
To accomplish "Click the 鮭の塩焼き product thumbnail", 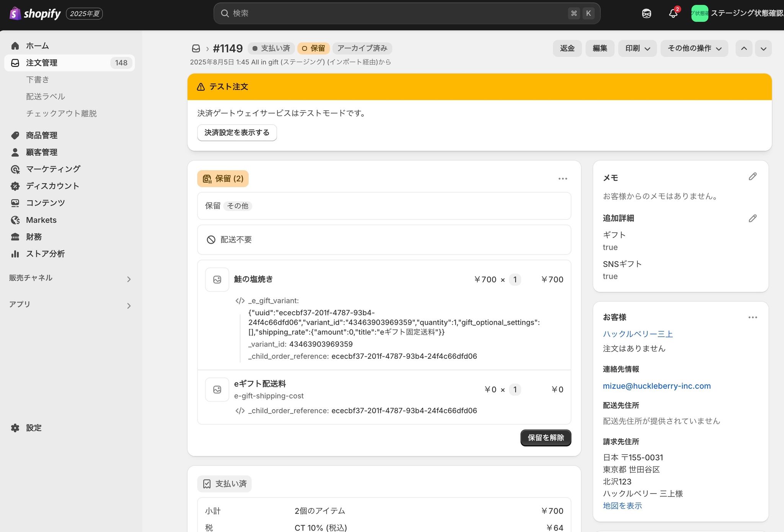I will click(217, 280).
